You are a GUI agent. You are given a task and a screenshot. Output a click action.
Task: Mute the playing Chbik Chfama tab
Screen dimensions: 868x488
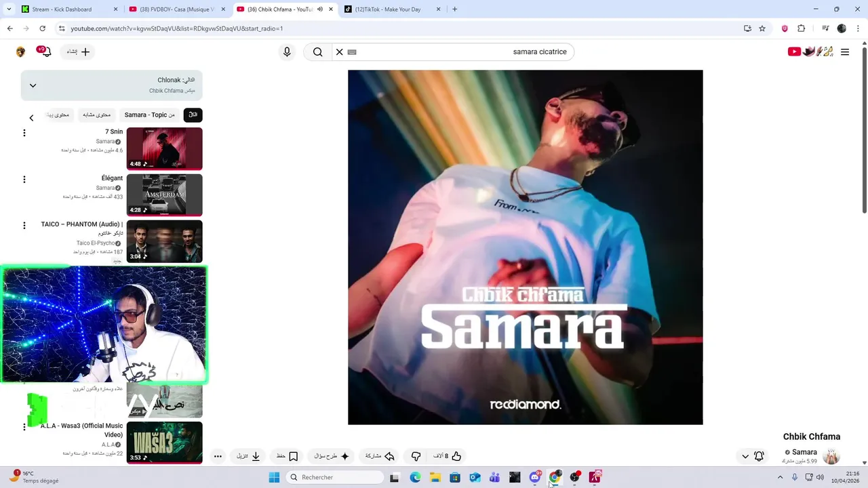click(x=320, y=9)
